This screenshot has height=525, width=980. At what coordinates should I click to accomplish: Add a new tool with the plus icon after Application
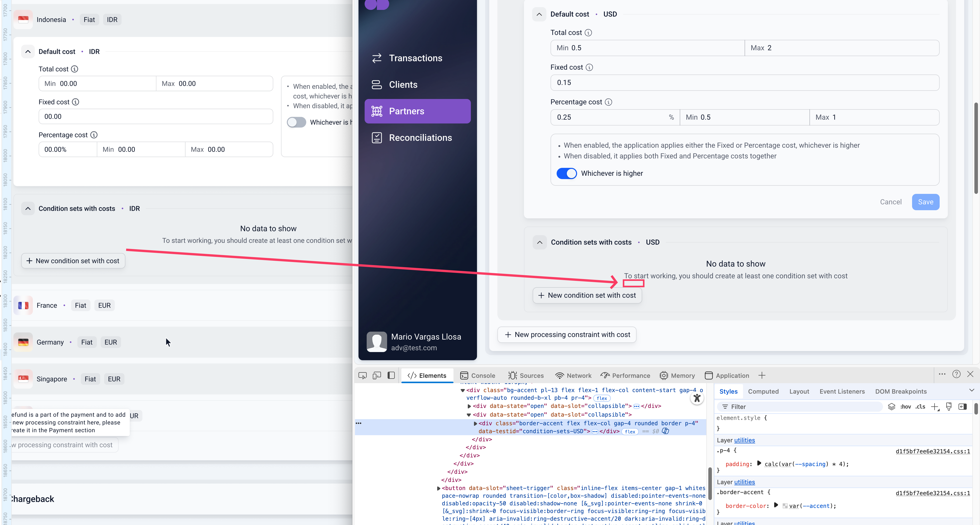click(x=762, y=376)
